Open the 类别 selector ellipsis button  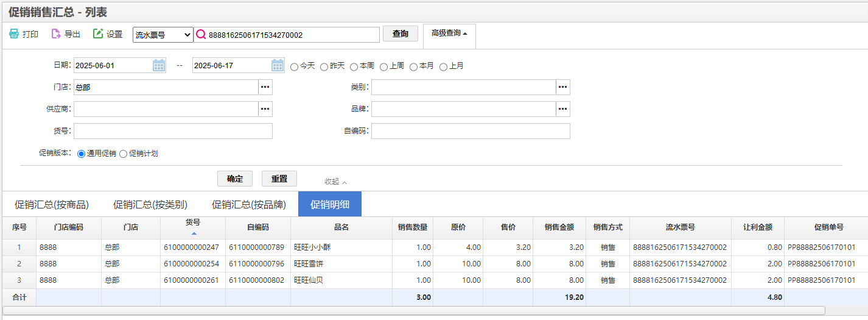(563, 87)
